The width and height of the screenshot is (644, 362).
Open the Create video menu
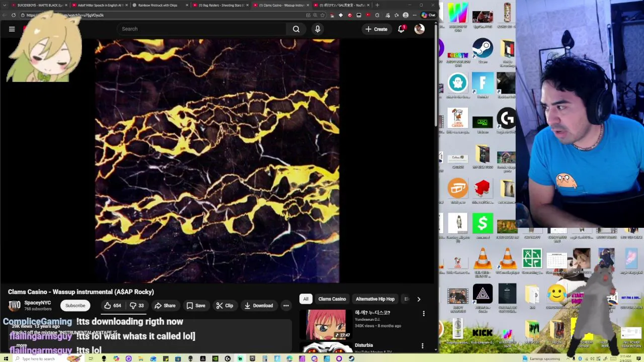pos(376,29)
